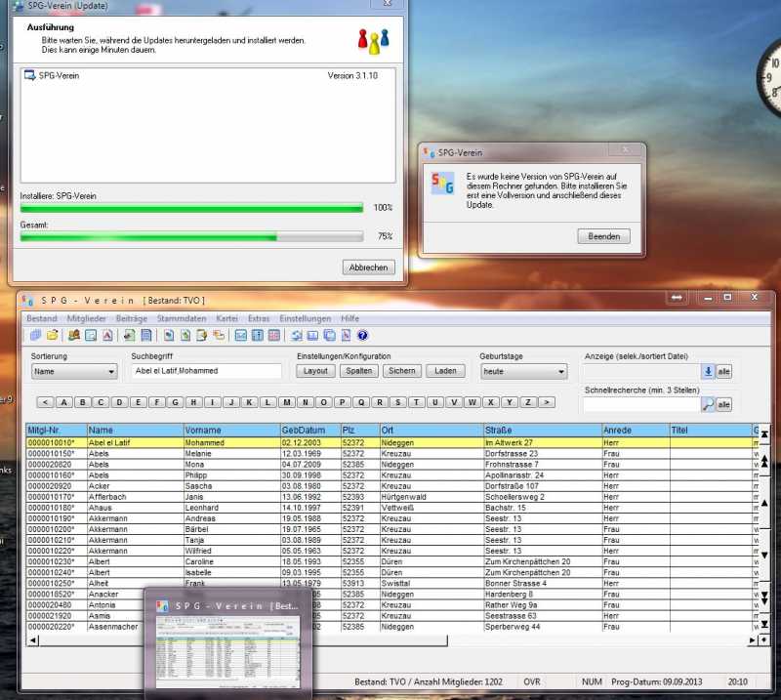Click the Beenden button in the dialog
Image resolution: width=781 pixels, height=700 pixels.
[x=603, y=236]
